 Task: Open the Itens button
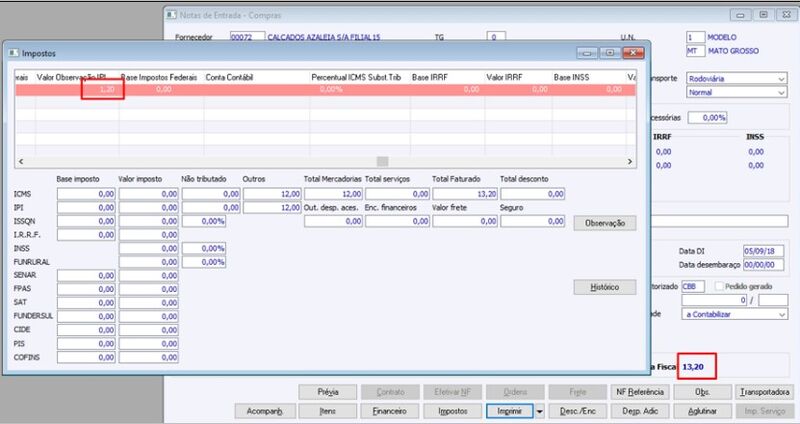point(328,411)
